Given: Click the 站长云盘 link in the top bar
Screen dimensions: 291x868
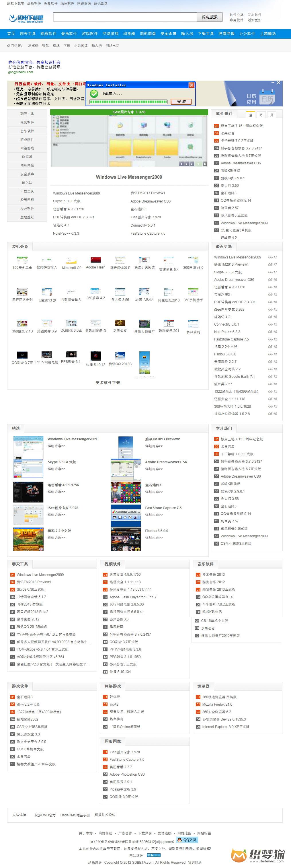Looking at the screenshot, I should [101, 3].
